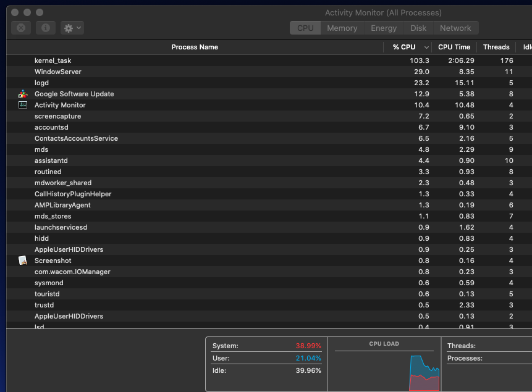Toggle sort order on % CPU column
Viewport: 532px width, 392px height.
coord(407,47)
